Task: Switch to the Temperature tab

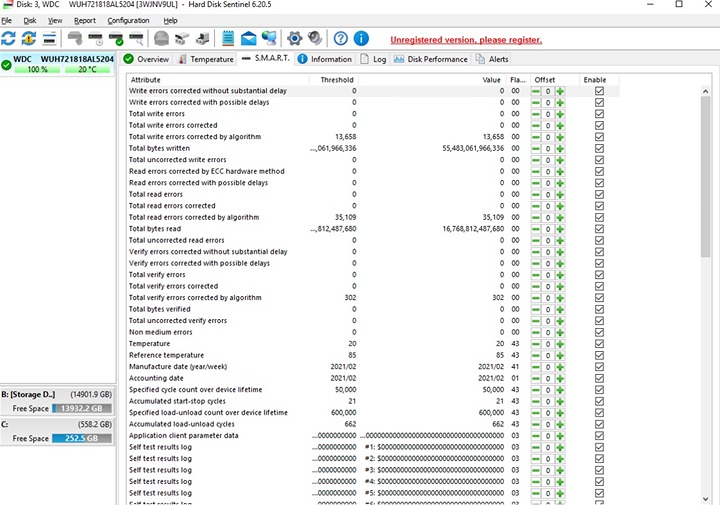Action: point(206,59)
